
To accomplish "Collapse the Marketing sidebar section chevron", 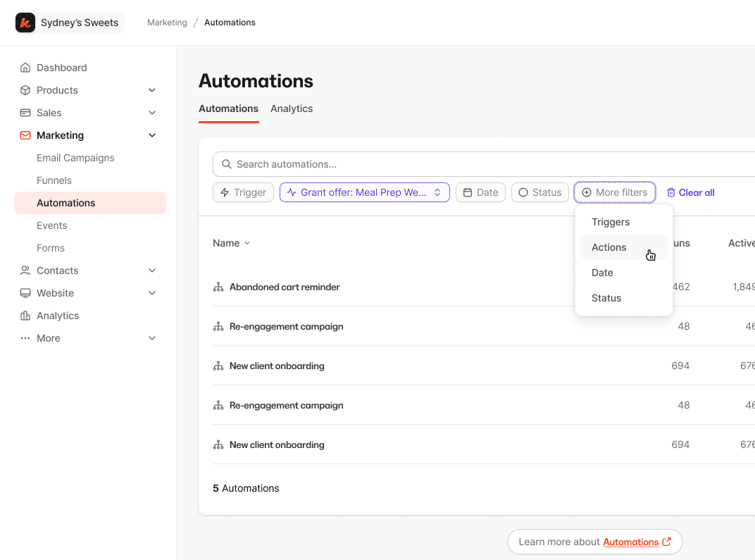I will point(152,135).
